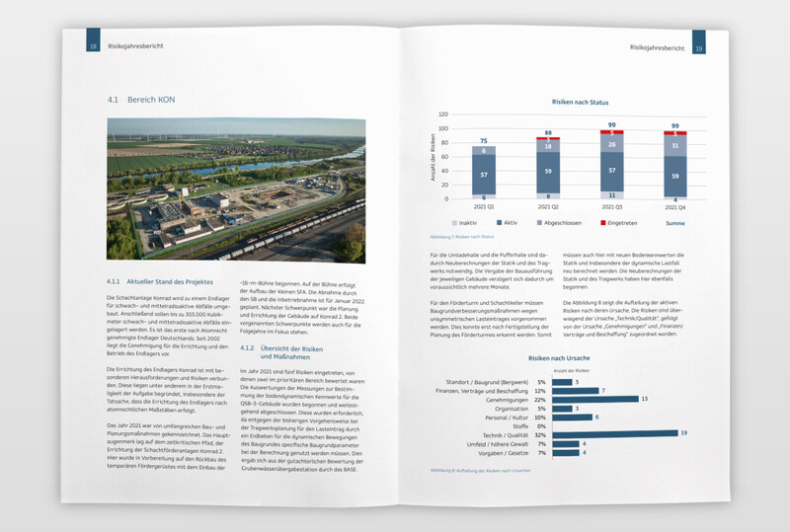Click total value 88 above Q2 bar
Screen dimensions: 790x532
[x=548, y=133]
